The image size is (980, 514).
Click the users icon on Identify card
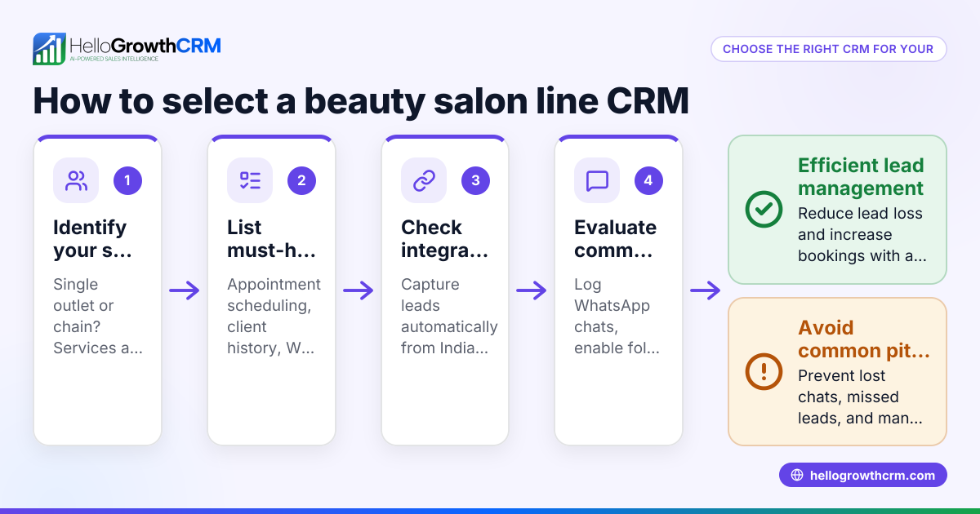pyautogui.click(x=76, y=180)
